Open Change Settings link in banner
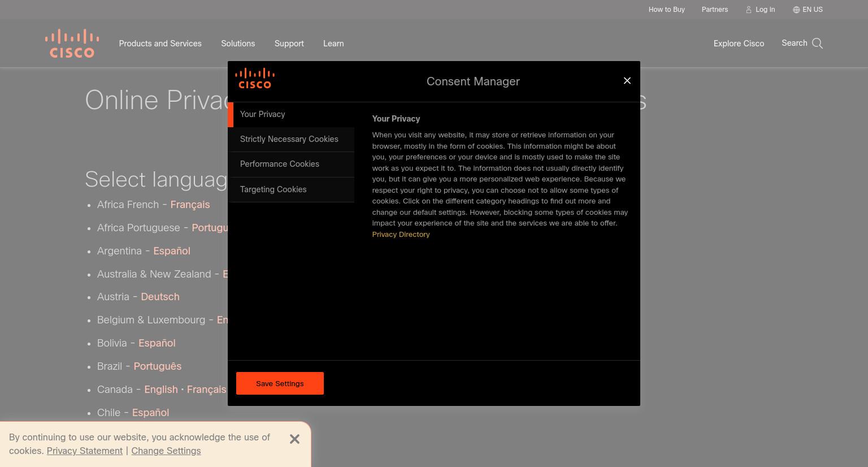This screenshot has width=868, height=467. tap(166, 451)
